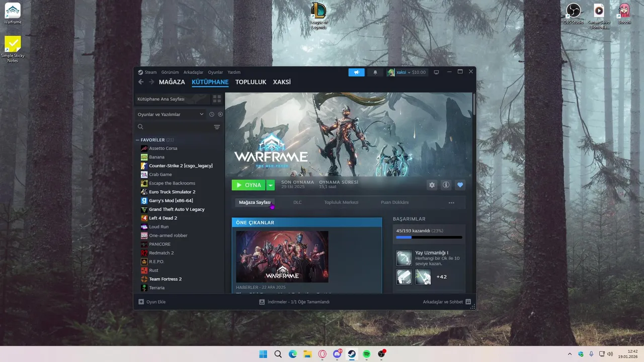Go back with the Steam back arrow
The width and height of the screenshot is (644, 362).
coord(141,82)
